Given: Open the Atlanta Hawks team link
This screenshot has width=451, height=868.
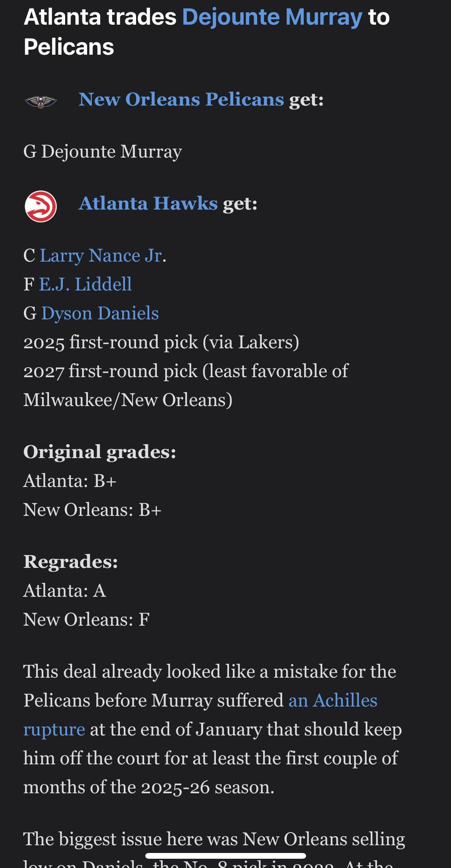Looking at the screenshot, I should pyautogui.click(x=148, y=203).
